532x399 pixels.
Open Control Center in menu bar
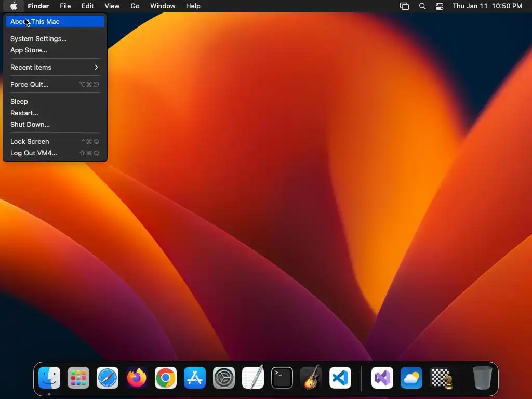coord(440,6)
